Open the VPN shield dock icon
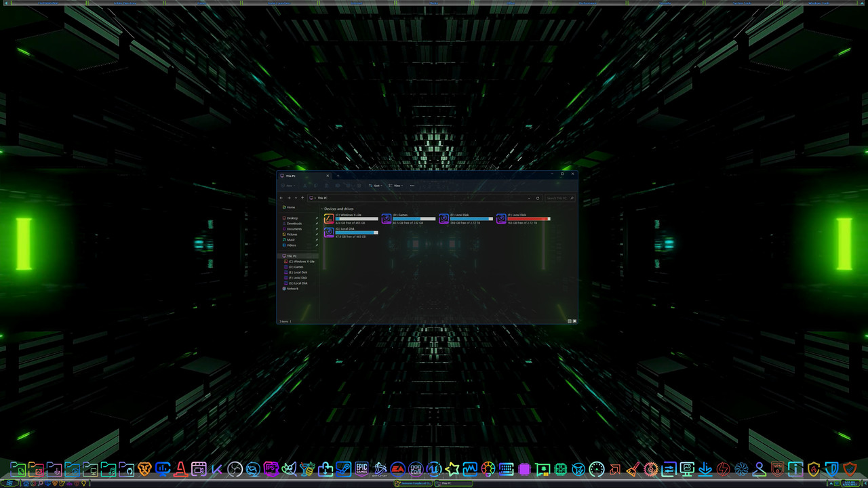Image resolution: width=868 pixels, height=488 pixels. (778, 468)
